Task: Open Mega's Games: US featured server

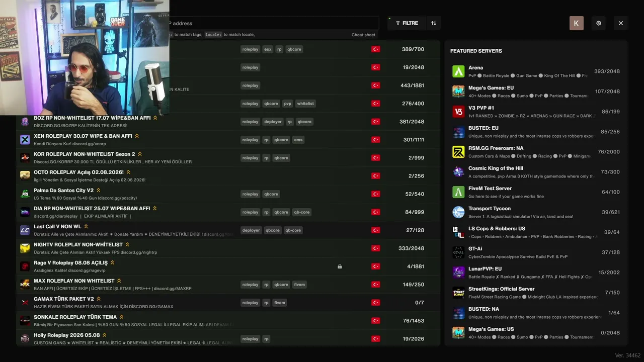Action: click(x=536, y=333)
